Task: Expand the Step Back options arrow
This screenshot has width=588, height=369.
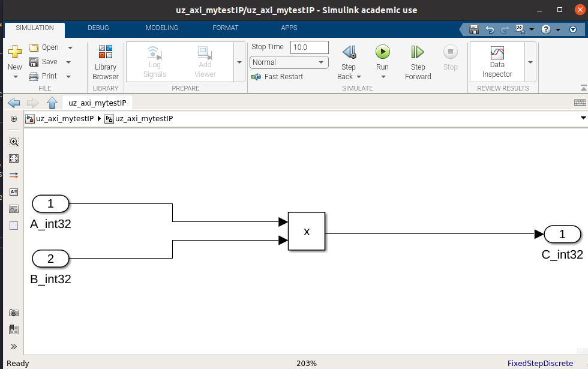Action: (359, 77)
